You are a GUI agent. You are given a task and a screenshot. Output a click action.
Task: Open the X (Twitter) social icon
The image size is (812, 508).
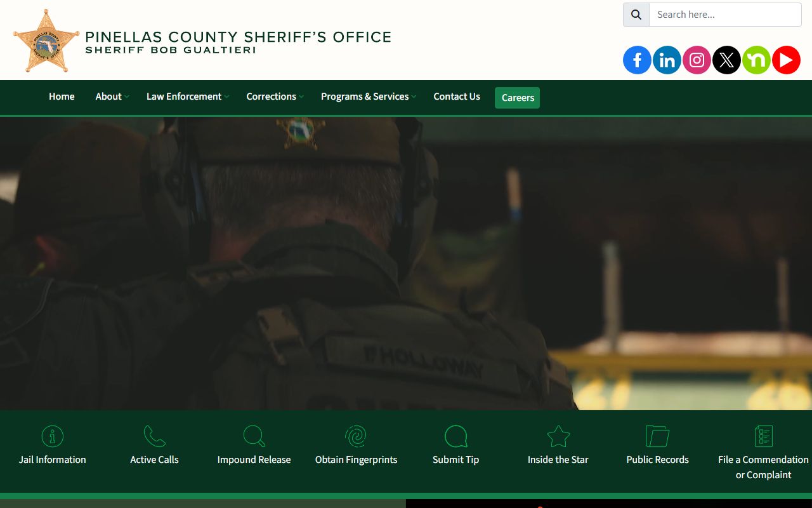726,60
